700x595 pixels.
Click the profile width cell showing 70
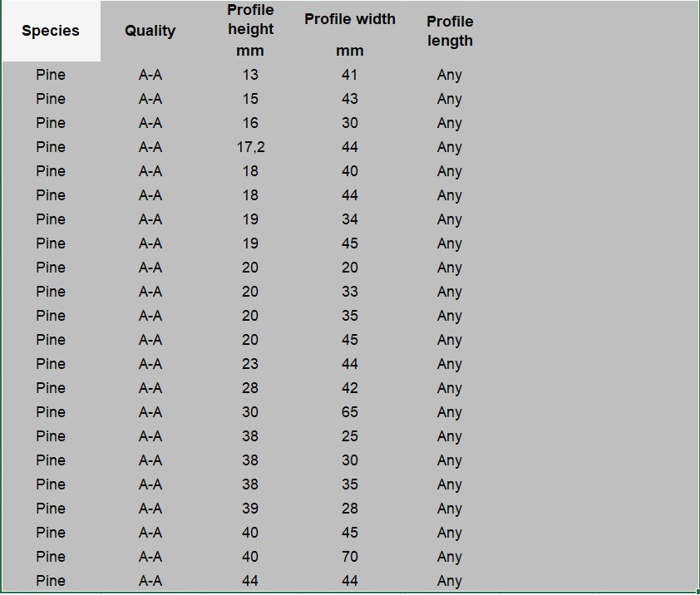350,557
